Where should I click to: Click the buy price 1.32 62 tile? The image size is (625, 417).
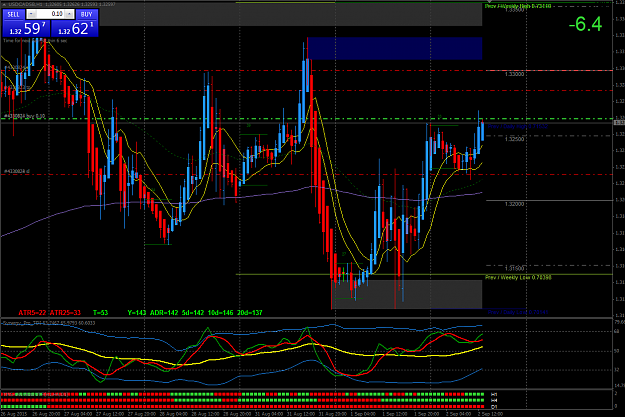75,28
